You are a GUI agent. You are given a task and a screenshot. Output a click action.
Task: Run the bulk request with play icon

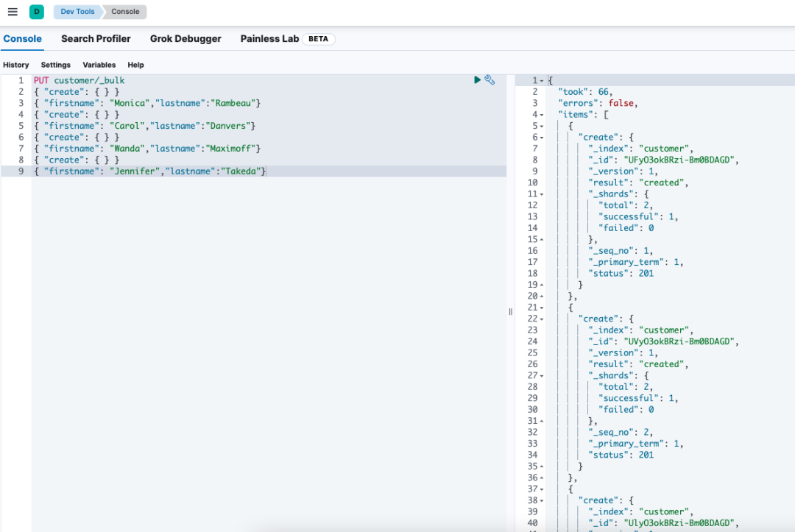click(x=477, y=79)
